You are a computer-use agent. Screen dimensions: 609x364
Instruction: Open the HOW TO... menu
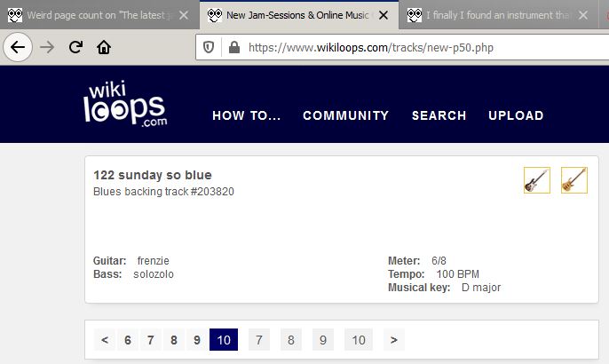(246, 115)
